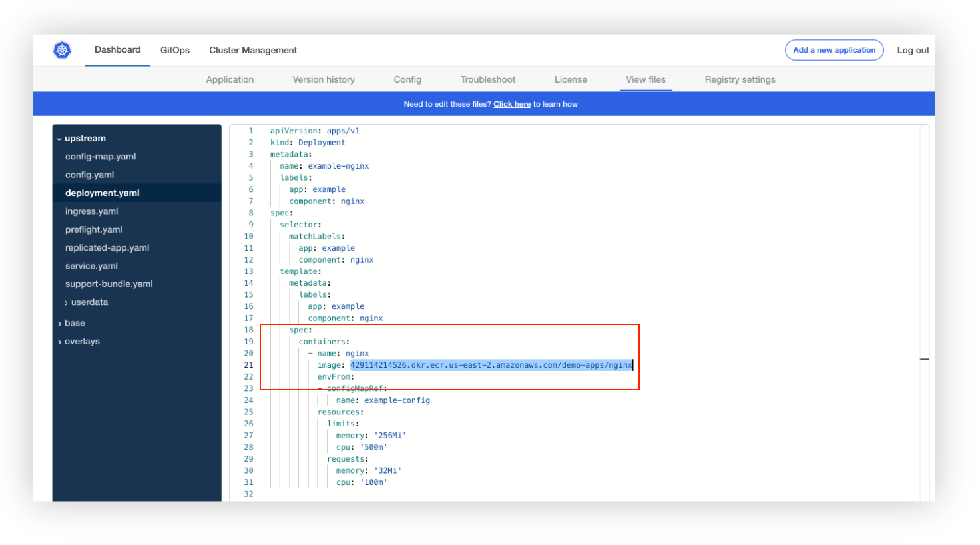Switch to the Troubleshoot tab

pyautogui.click(x=487, y=79)
